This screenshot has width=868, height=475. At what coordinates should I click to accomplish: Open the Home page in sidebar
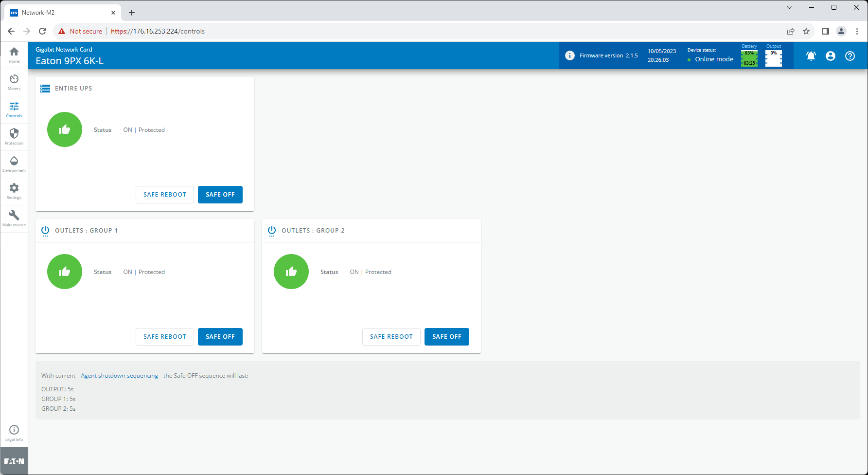(14, 55)
